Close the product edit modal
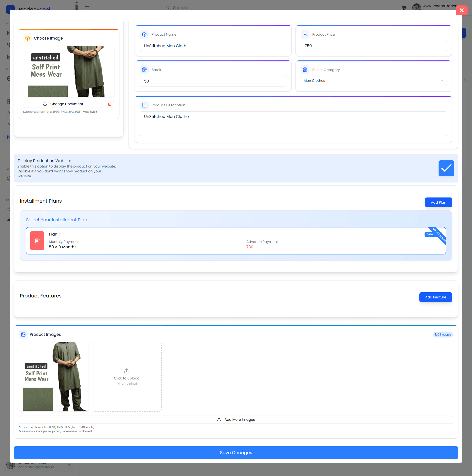The image size is (472, 476). [461, 10]
